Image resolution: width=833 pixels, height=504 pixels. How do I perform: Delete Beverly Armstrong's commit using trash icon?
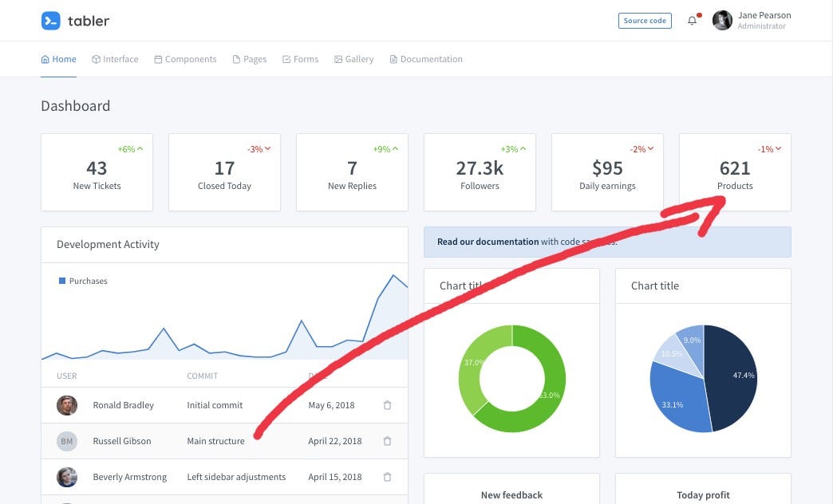(387, 477)
